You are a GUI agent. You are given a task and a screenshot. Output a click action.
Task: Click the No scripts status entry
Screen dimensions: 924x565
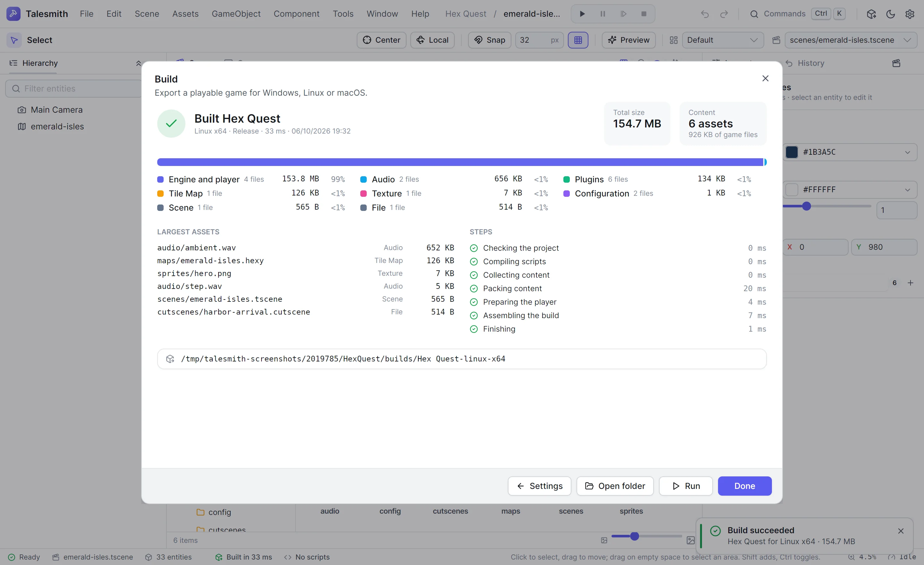[x=307, y=557]
